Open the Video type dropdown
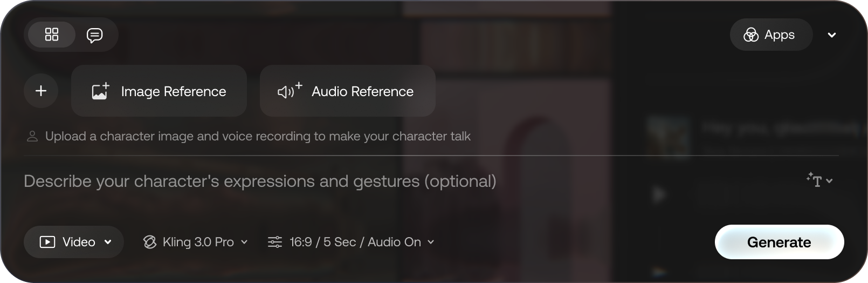The height and width of the screenshot is (283, 868). point(74,242)
